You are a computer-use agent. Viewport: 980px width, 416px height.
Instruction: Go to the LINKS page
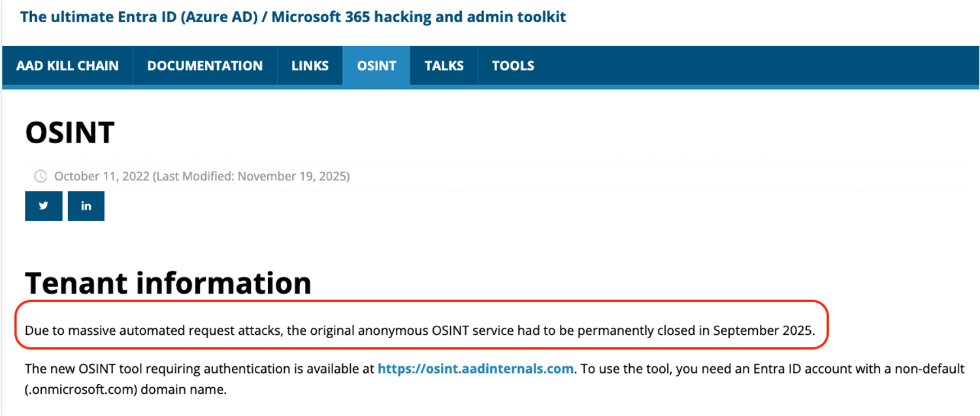click(x=310, y=65)
